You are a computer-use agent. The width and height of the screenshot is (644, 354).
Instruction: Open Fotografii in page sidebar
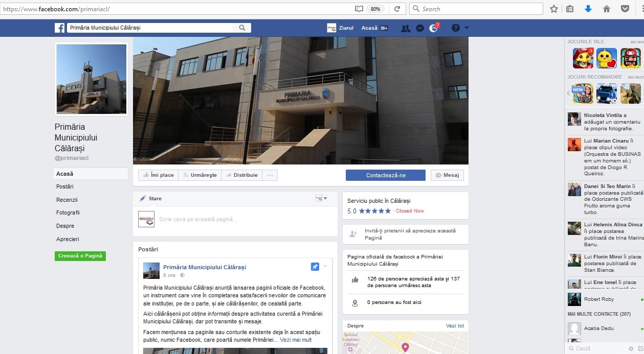click(68, 213)
